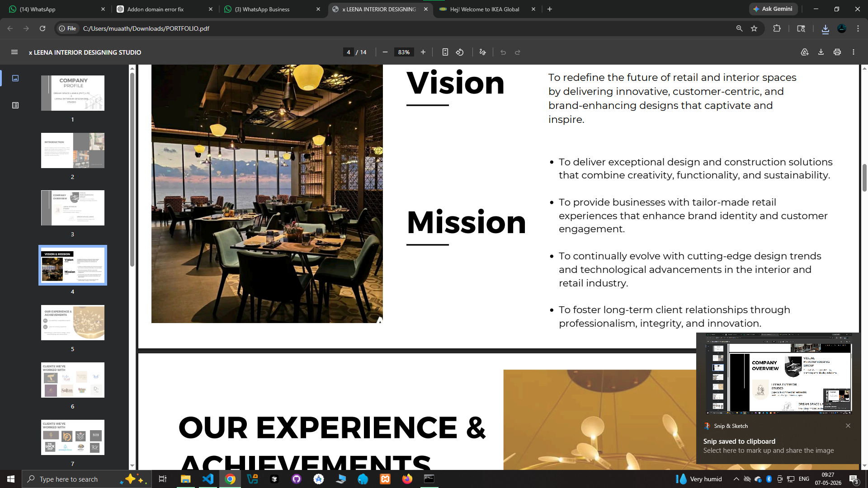Reload the current page
The width and height of the screenshot is (868, 488).
point(42,28)
